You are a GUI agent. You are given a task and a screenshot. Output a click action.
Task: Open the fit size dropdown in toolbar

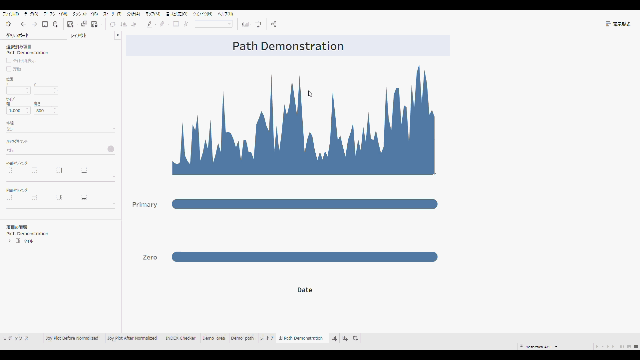(214, 24)
